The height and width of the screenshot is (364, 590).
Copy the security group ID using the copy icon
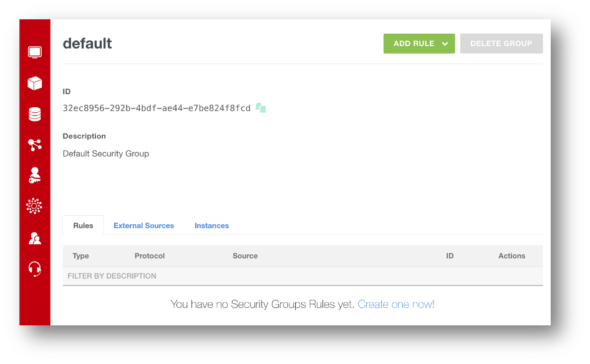(260, 107)
